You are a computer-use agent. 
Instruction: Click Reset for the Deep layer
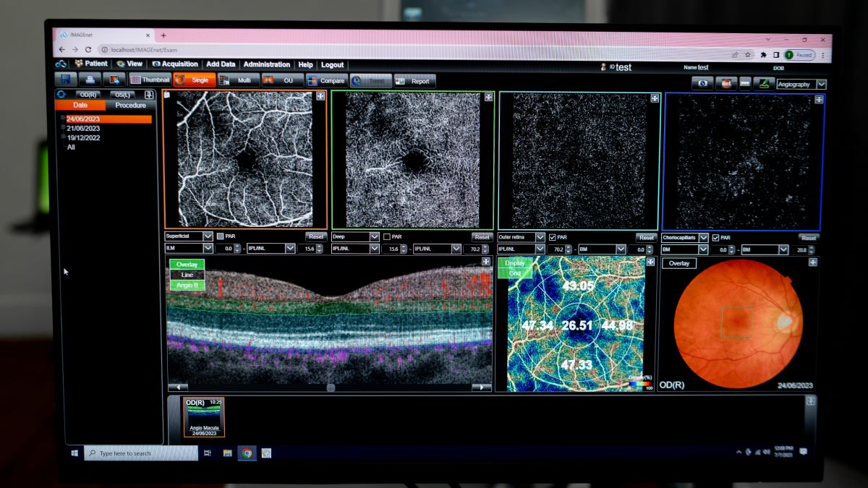(x=482, y=236)
